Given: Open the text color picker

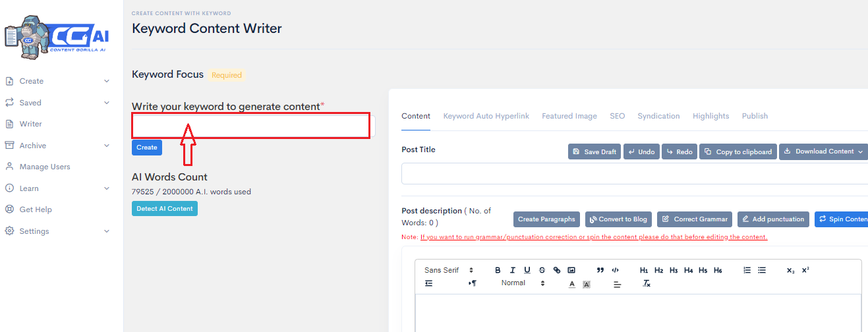Looking at the screenshot, I should (x=572, y=284).
